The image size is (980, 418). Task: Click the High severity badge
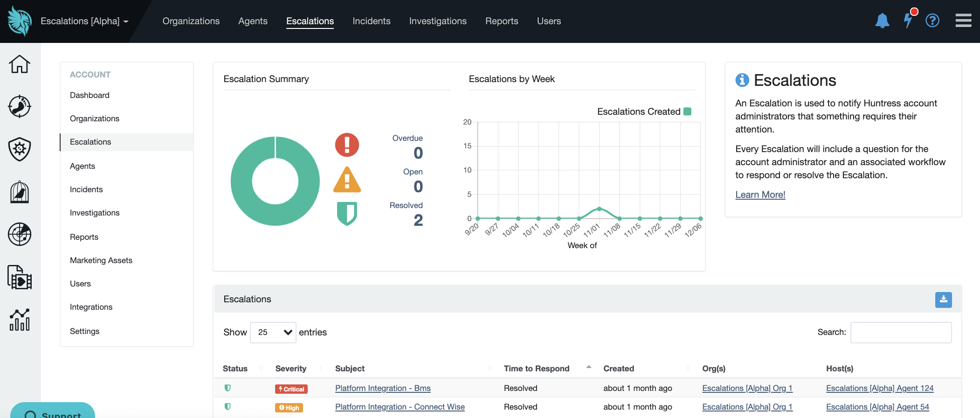pyautogui.click(x=289, y=407)
